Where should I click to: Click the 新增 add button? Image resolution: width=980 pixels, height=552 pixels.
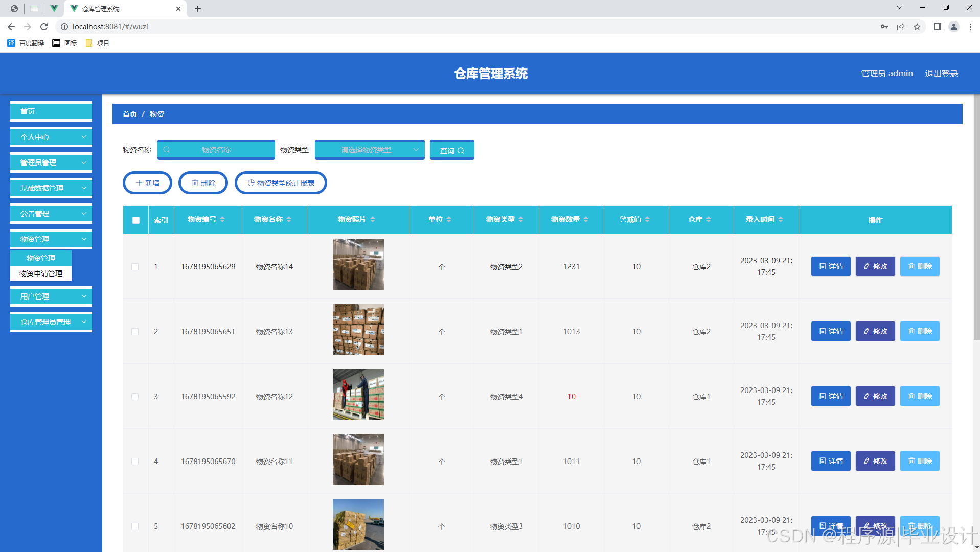[147, 183]
